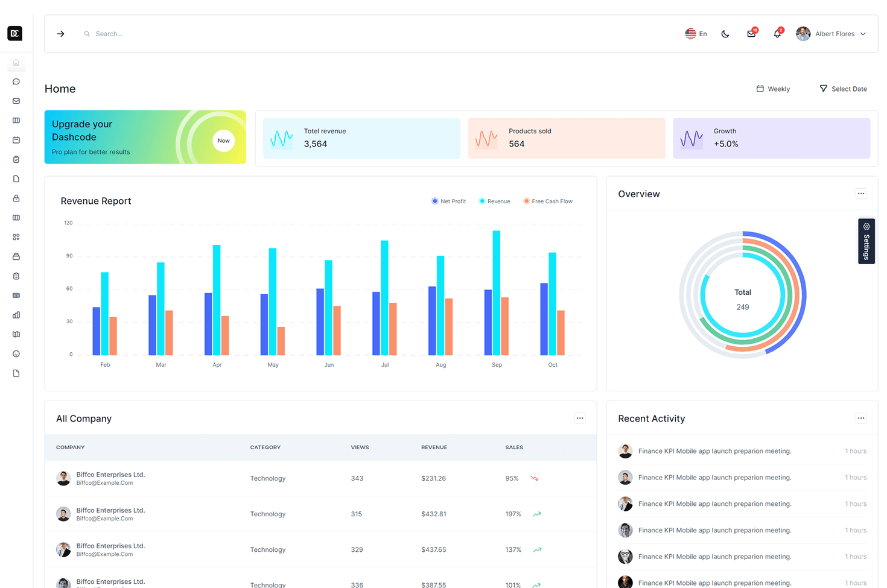887x588 pixels.
Task: Click Albert Flores's profile avatar
Action: pyautogui.click(x=803, y=34)
